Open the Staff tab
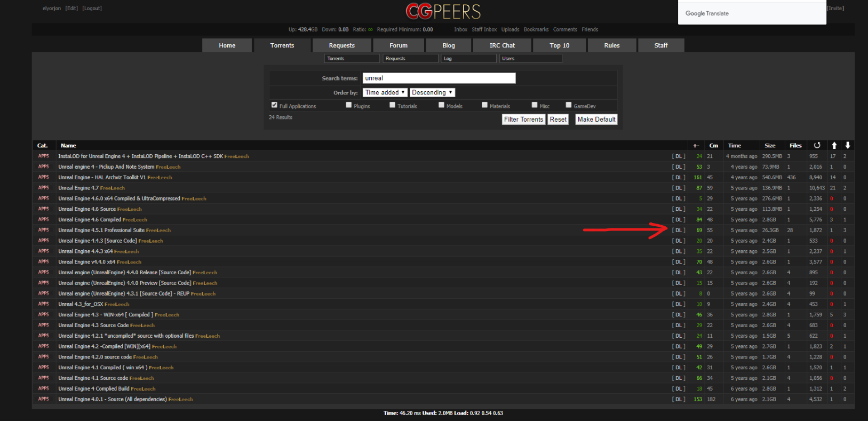The image size is (868, 421). [x=661, y=45]
